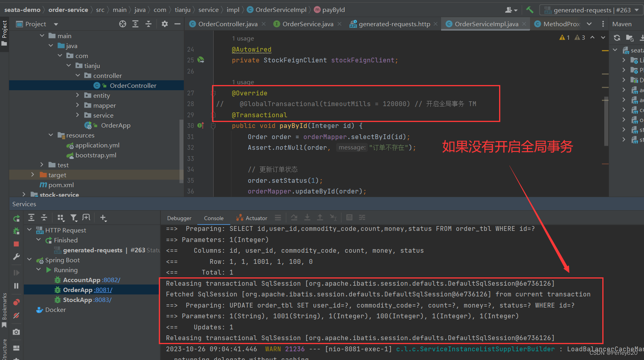The height and width of the screenshot is (360, 644).
Task: Select pom.xml in Project tree
Action: [x=57, y=185]
